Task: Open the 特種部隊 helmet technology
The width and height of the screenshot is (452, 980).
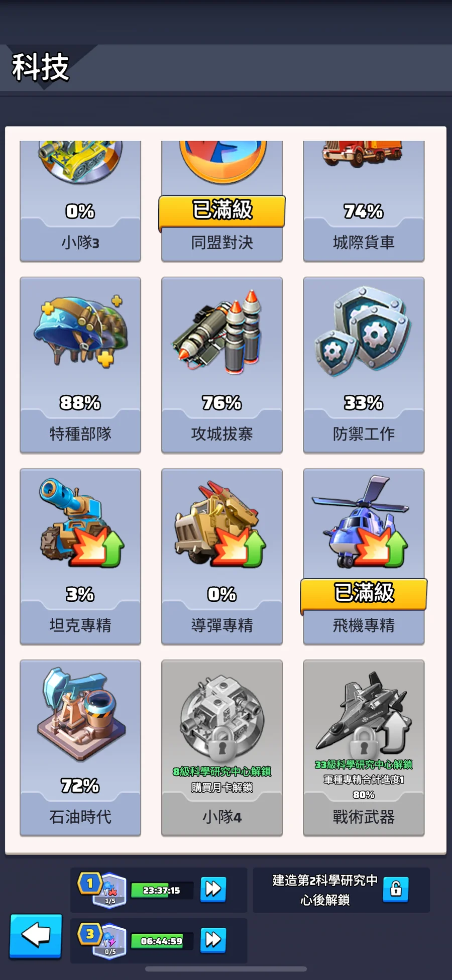Action: [80, 365]
